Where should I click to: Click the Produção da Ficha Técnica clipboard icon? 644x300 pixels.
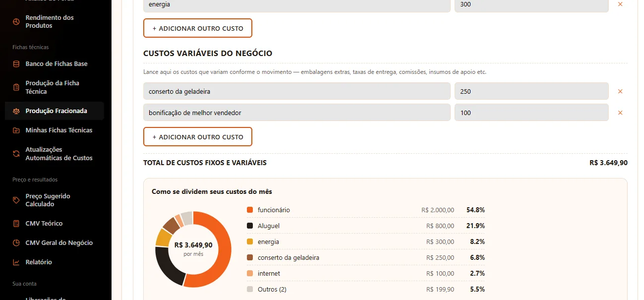16,87
